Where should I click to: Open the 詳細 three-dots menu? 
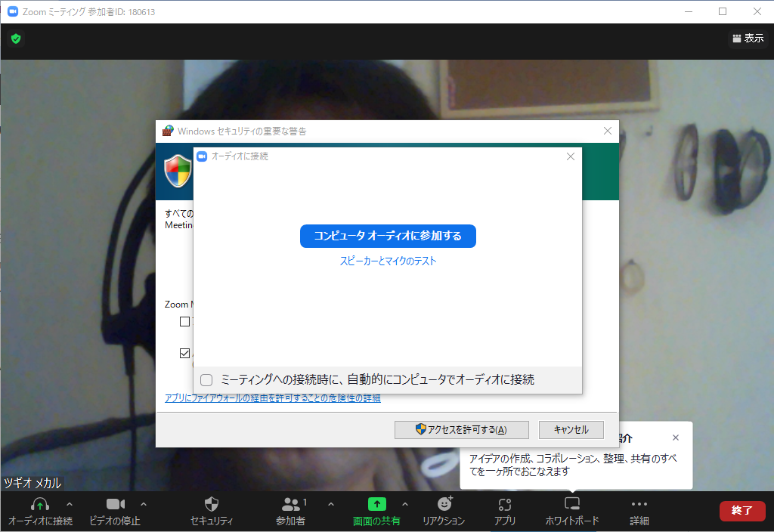(639, 504)
